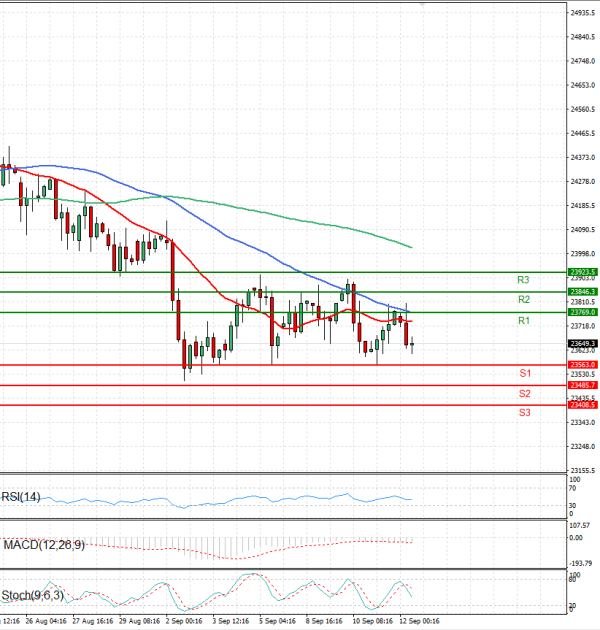Click the Stoch(9,6,3) indicator label

33,595
